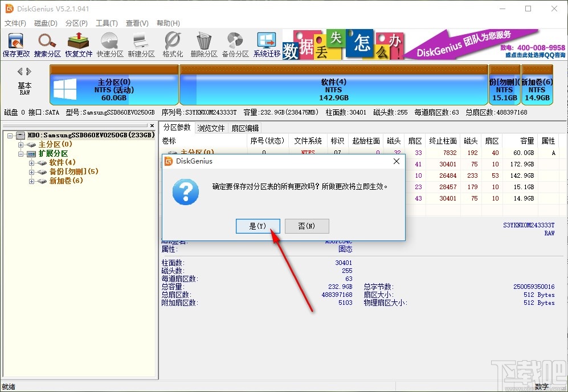Switch to the 扇区编辑 tab
Screen dimensions: 568x392
coord(245,128)
